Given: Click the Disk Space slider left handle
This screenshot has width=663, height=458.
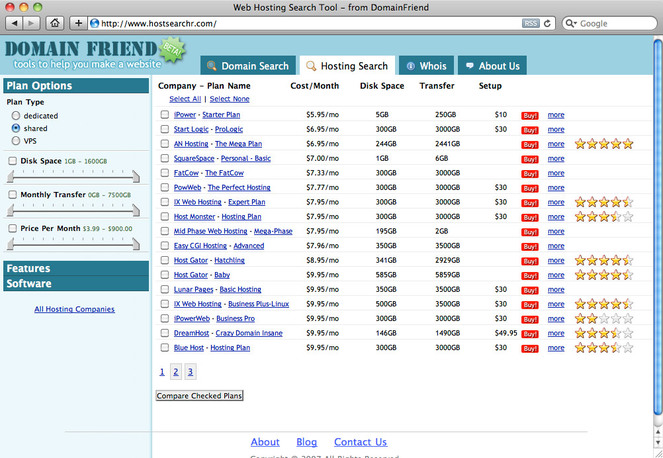Looking at the screenshot, I should click(x=10, y=176).
